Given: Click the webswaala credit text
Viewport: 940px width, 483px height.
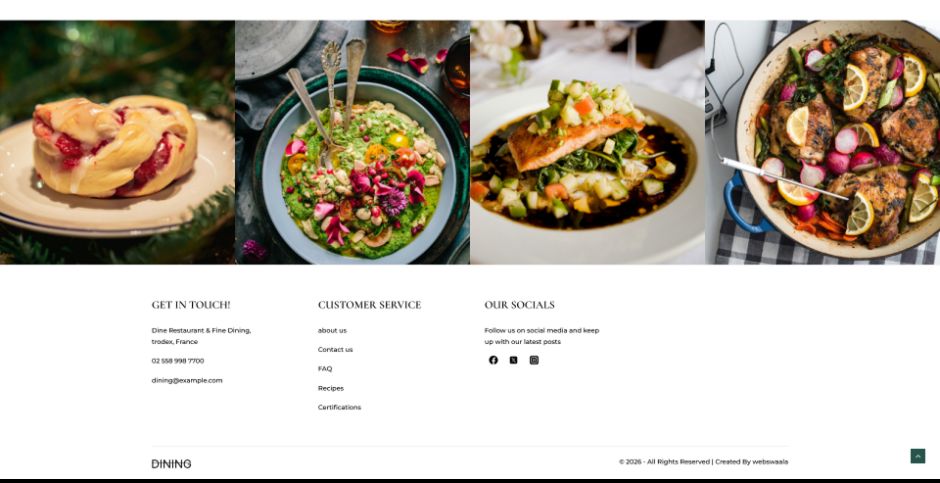Looking at the screenshot, I should tap(770, 462).
